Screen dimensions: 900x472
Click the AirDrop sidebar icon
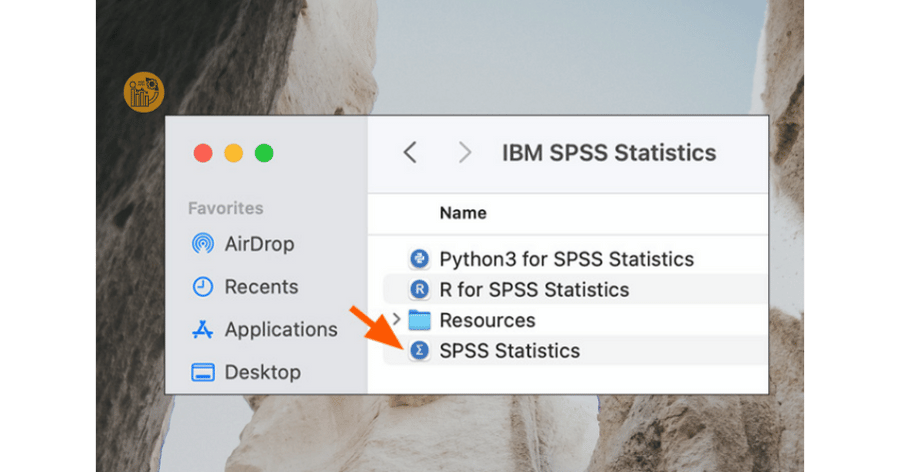[203, 243]
